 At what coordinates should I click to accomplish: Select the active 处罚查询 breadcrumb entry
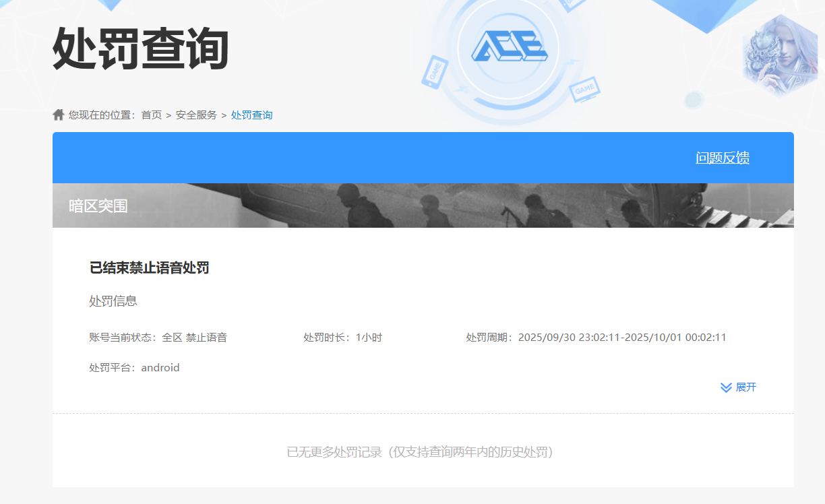pos(251,115)
